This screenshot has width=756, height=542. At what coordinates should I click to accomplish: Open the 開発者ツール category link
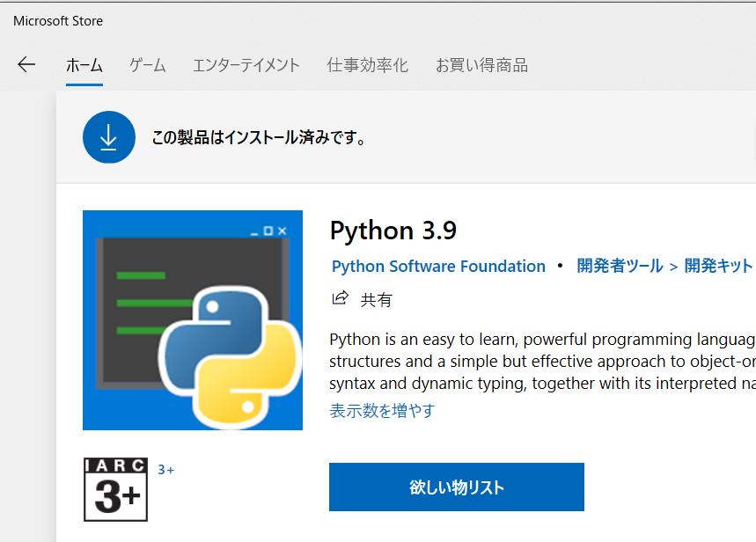620,266
